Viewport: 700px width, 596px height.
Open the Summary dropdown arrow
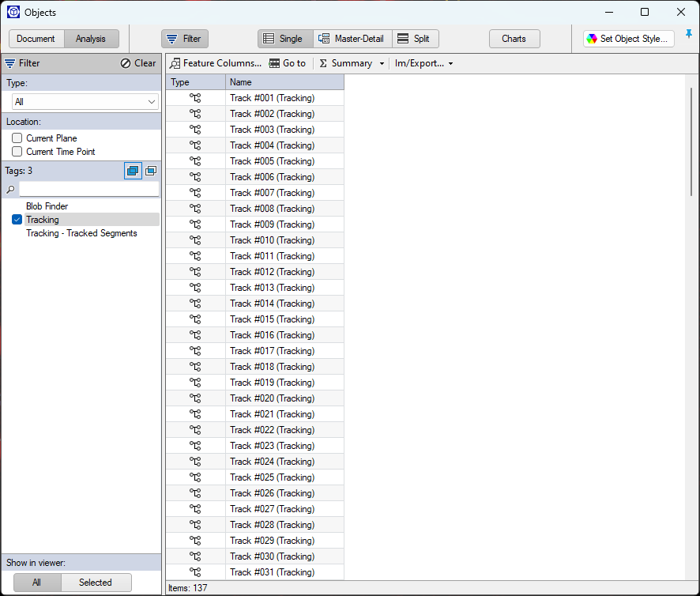click(381, 63)
